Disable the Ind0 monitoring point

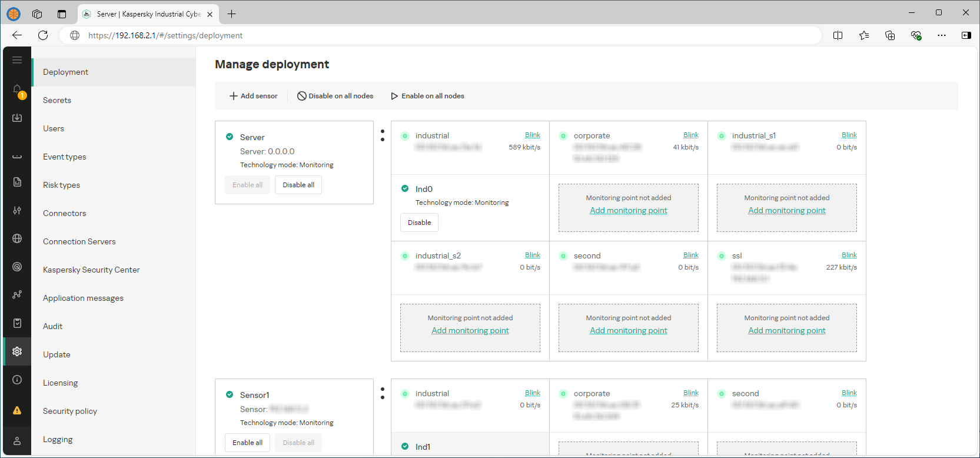tap(419, 223)
